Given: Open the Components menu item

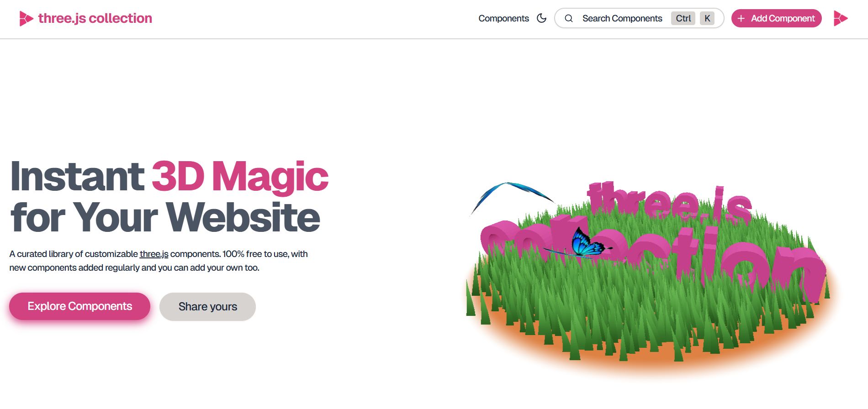Looking at the screenshot, I should pos(503,18).
